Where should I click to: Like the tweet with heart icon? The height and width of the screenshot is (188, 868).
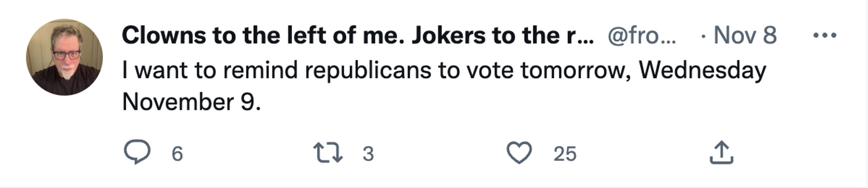[519, 153]
